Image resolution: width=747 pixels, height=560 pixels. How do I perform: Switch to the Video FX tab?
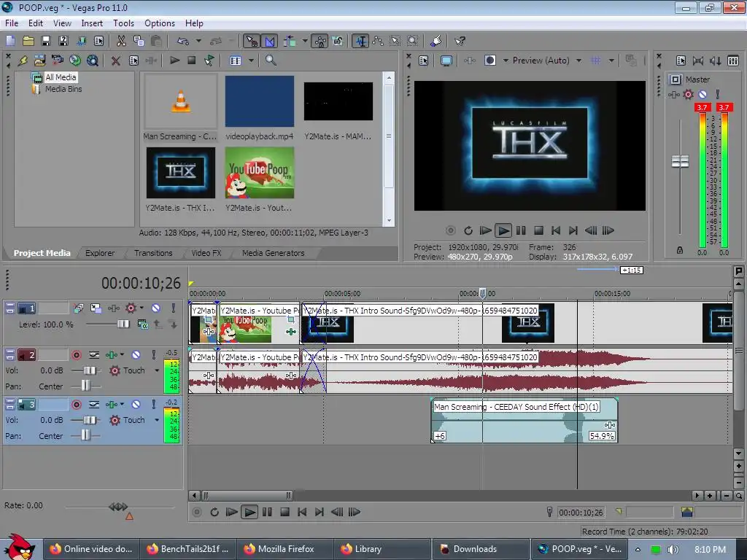206,253
